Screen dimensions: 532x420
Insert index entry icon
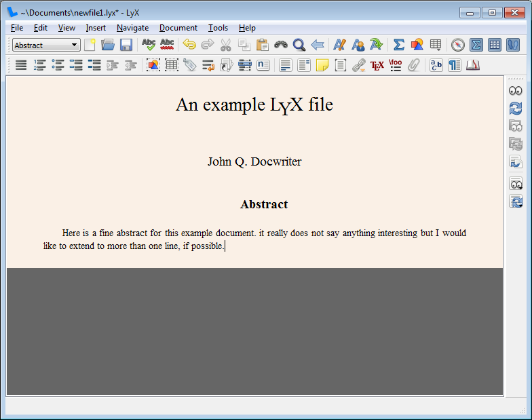pyautogui.click(x=244, y=65)
